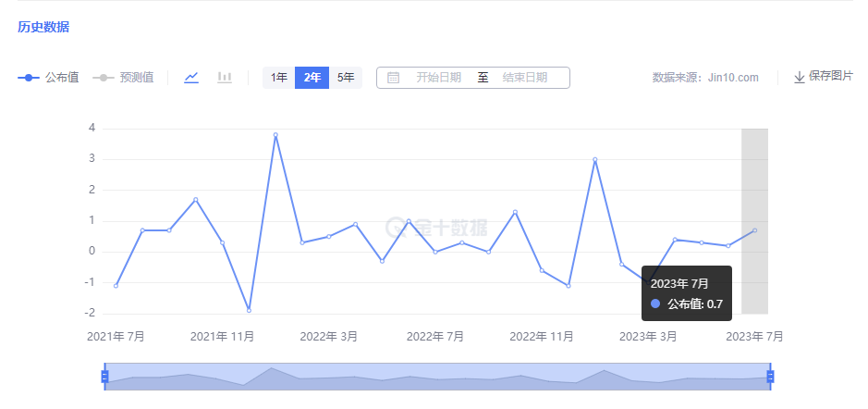Click the middle of the zoom slider area
The image size is (868, 409).
tap(437, 376)
